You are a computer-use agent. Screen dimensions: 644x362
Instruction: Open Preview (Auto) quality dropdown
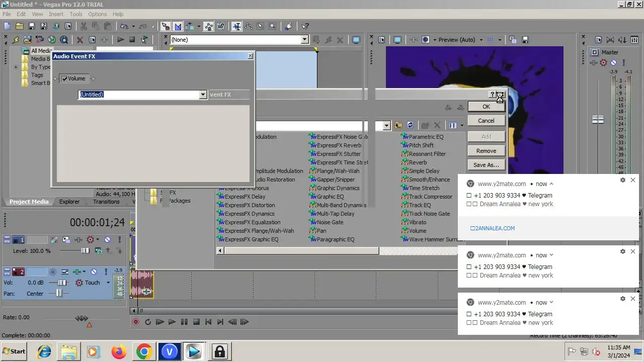tap(481, 40)
